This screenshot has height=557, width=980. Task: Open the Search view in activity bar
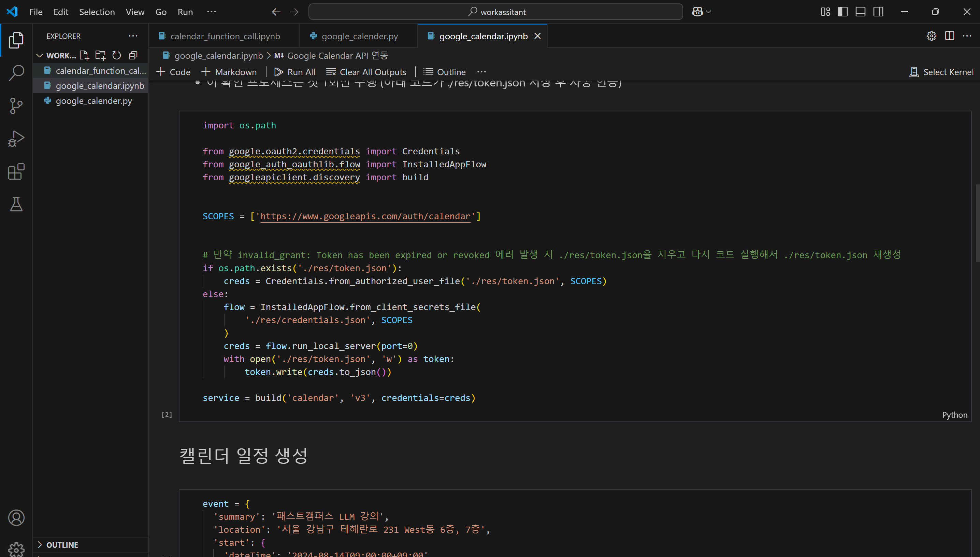[x=16, y=73]
